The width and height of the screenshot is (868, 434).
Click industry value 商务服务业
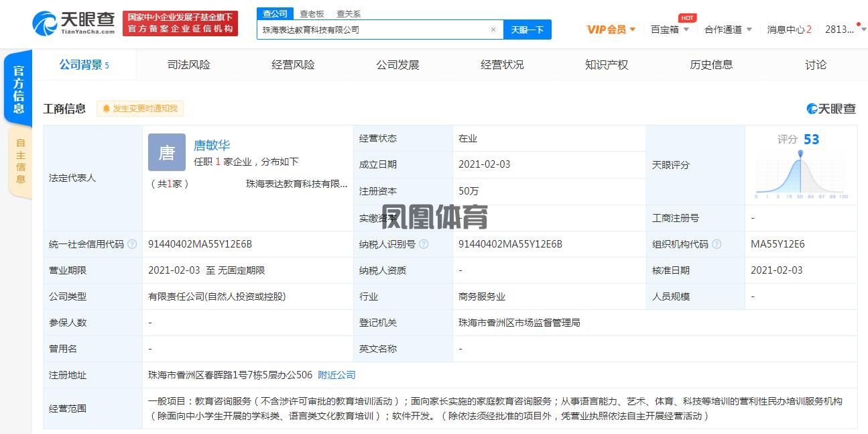(482, 296)
